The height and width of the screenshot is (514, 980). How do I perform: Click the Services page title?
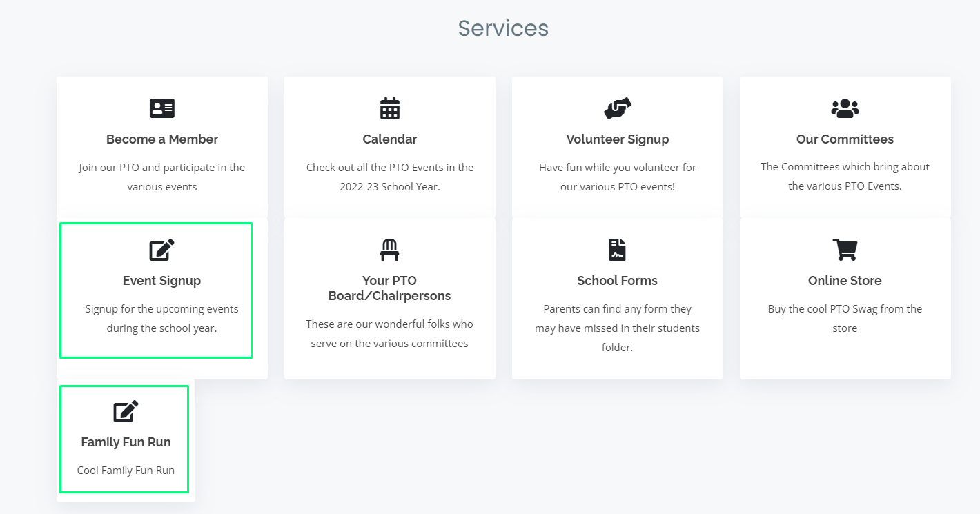click(x=502, y=28)
